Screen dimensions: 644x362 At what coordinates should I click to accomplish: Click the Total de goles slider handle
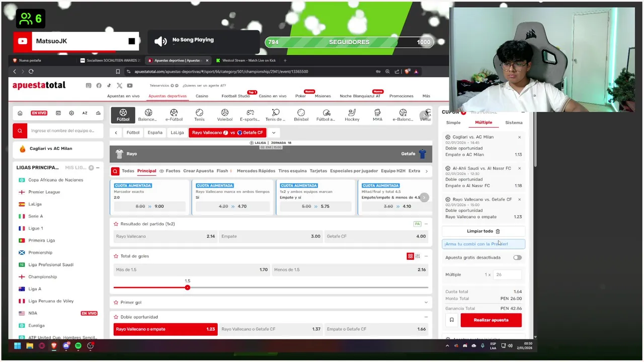point(188,288)
